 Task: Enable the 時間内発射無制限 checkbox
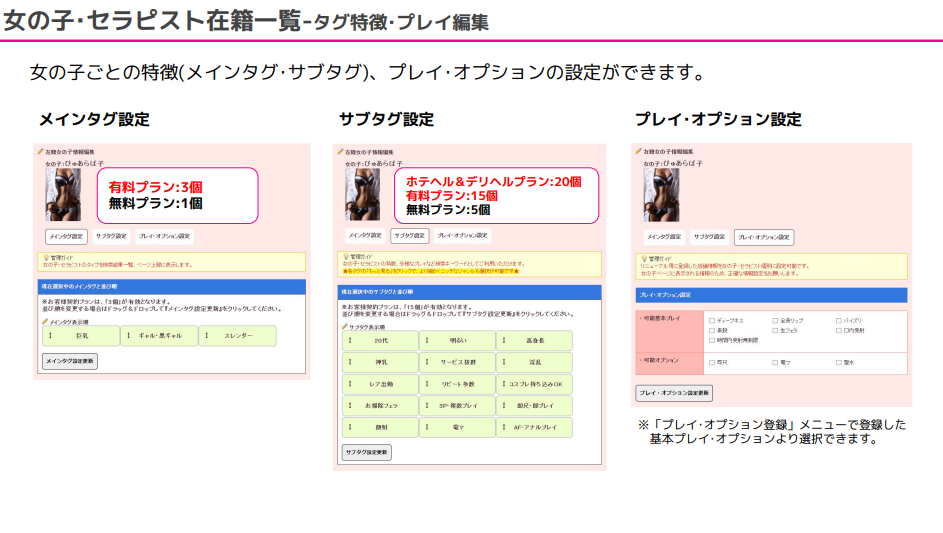coord(712,340)
